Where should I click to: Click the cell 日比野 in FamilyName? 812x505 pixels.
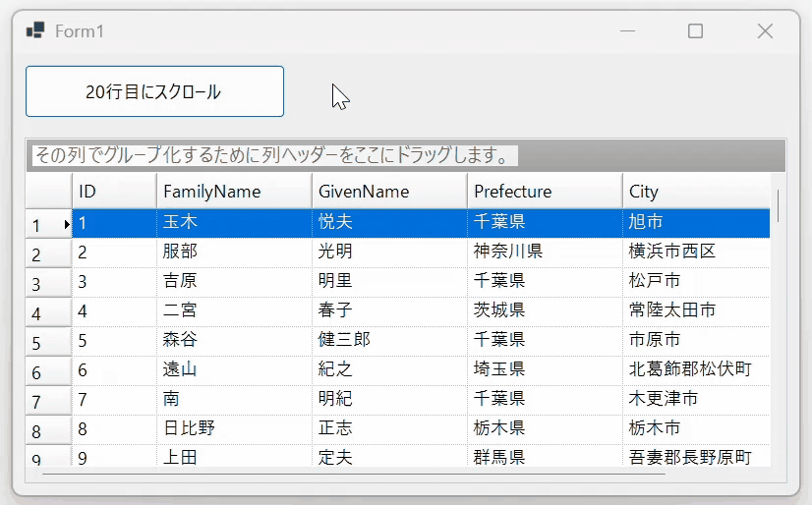tap(234, 430)
